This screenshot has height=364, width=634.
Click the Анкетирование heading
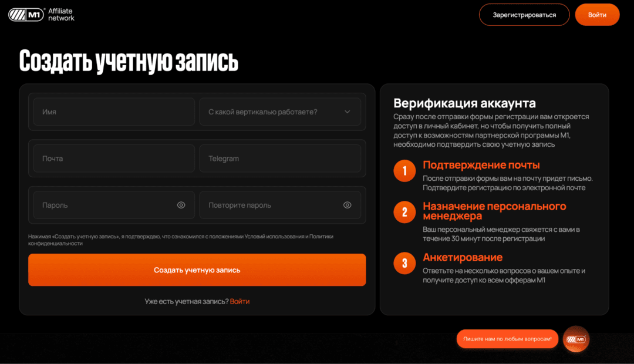[x=463, y=257]
